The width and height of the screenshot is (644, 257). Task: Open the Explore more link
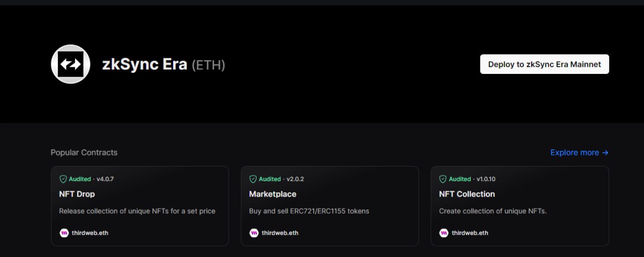pyautogui.click(x=575, y=152)
